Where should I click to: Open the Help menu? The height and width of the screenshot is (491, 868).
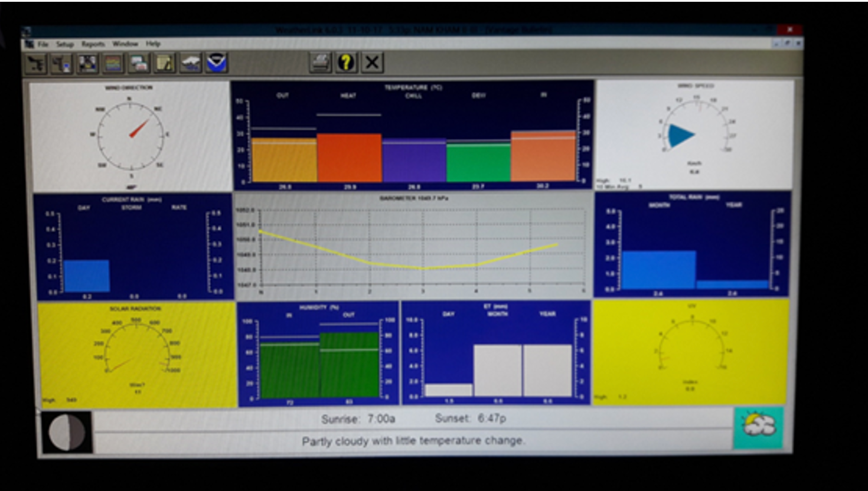(x=153, y=44)
